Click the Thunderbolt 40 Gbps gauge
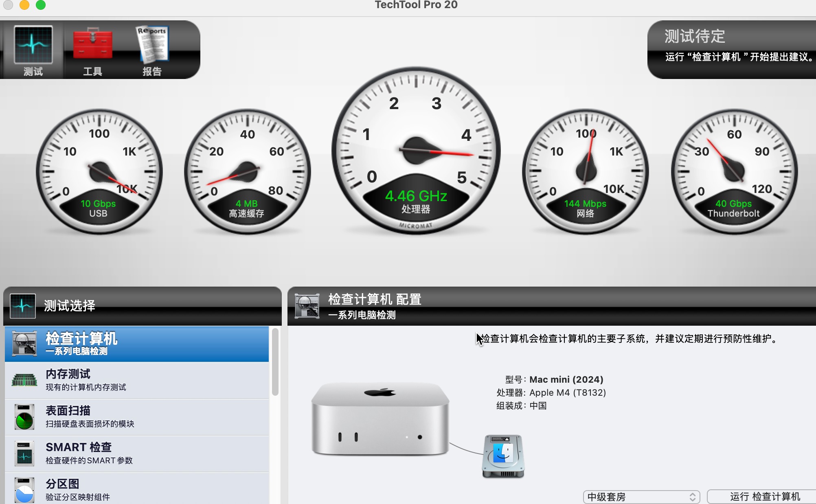The image size is (816, 504). 734,171
